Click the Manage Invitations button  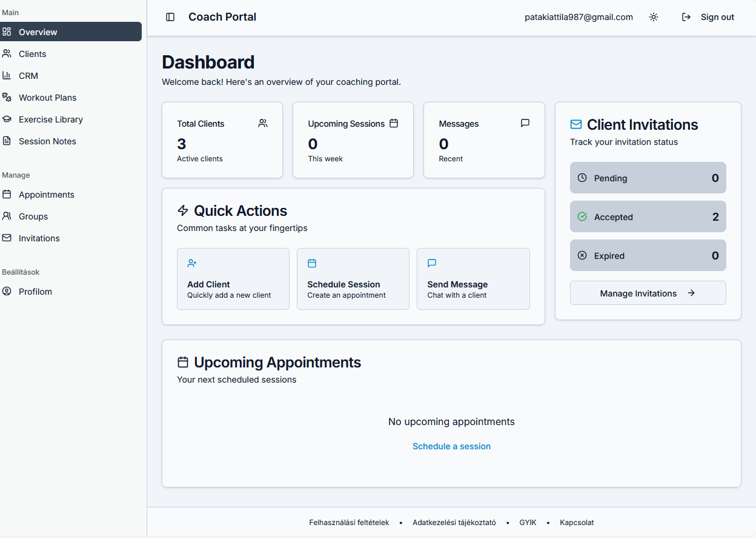pyautogui.click(x=647, y=293)
